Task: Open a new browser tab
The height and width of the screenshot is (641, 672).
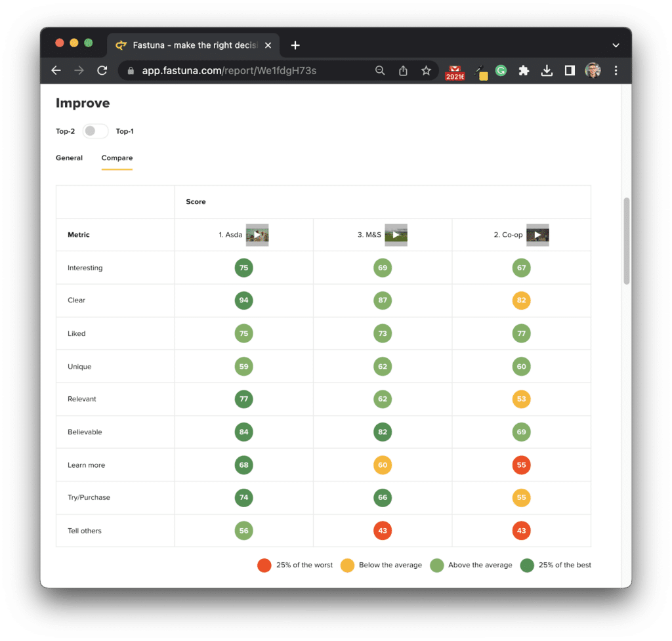Action: pyautogui.click(x=295, y=45)
